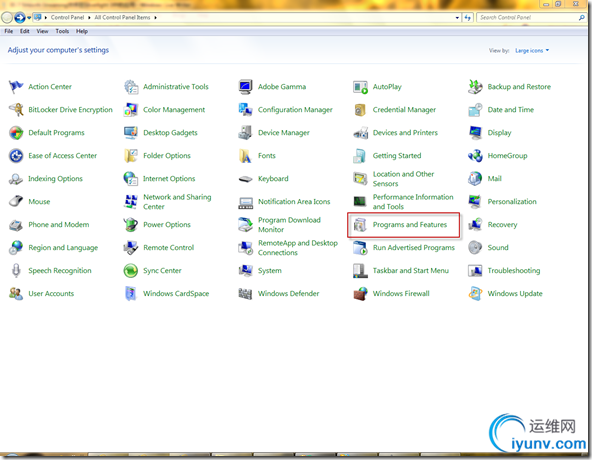The image size is (592, 460).
Task: Click the Windows Defender icon
Action: coord(245,294)
